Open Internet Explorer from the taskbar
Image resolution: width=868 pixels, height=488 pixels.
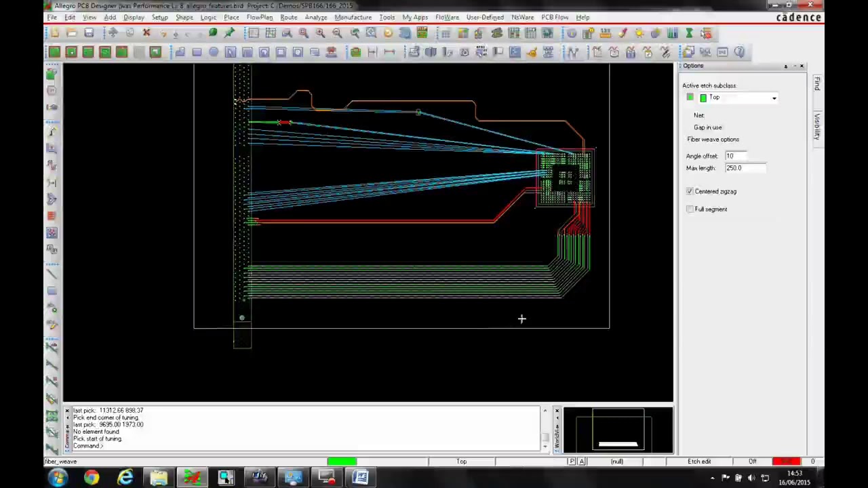pos(125,478)
